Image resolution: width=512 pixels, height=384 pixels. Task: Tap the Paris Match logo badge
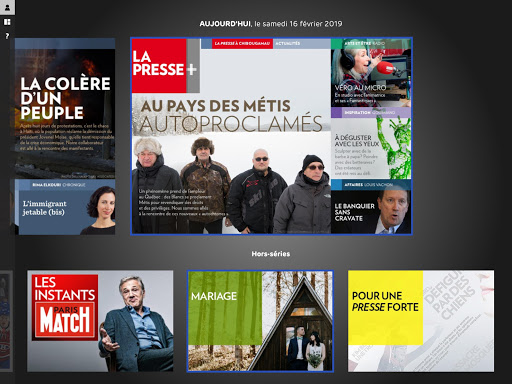(x=65, y=320)
